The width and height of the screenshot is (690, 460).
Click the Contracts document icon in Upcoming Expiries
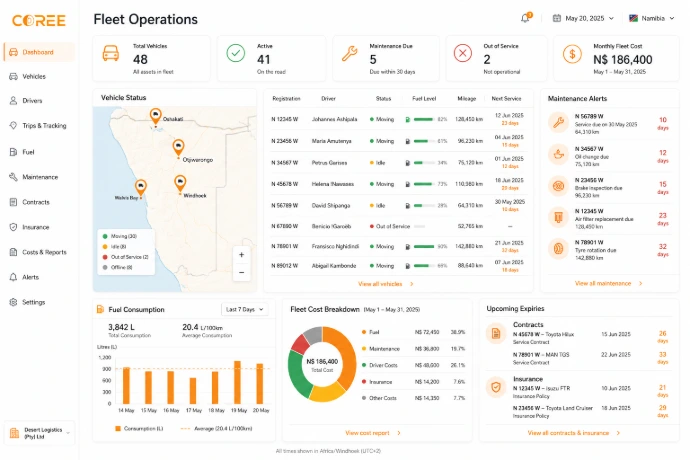[496, 334]
